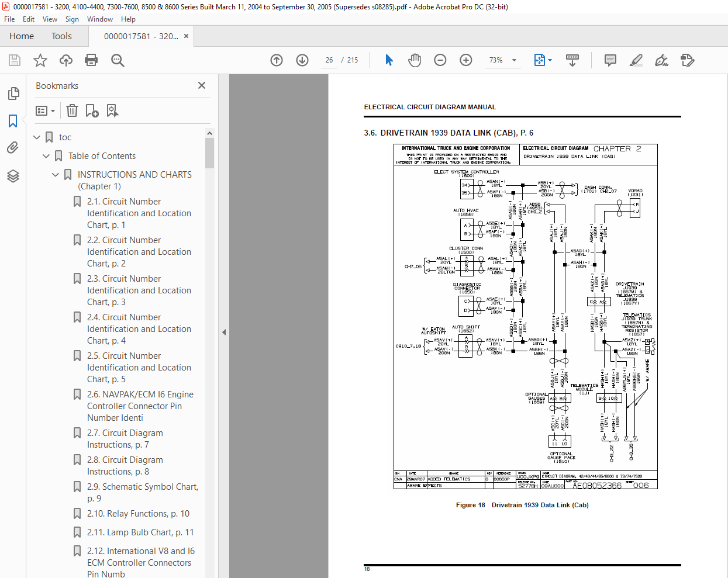The width and height of the screenshot is (728, 578).
Task: Toggle the Bookmarks side panel icon
Action: 13,121
